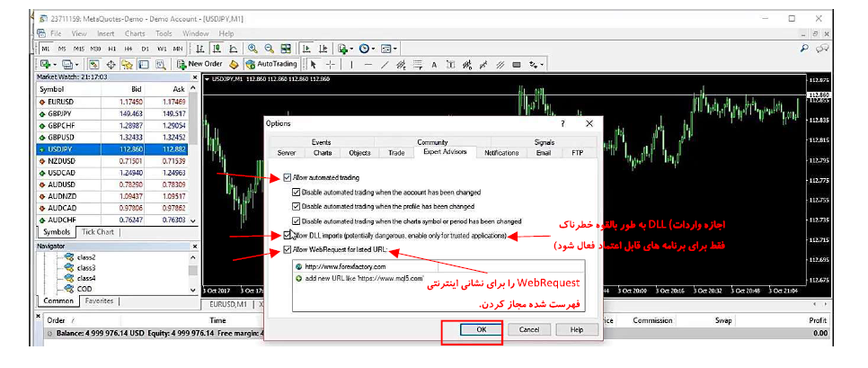Select the crosshair tool
The height and width of the screenshot is (368, 868).
pos(331,64)
